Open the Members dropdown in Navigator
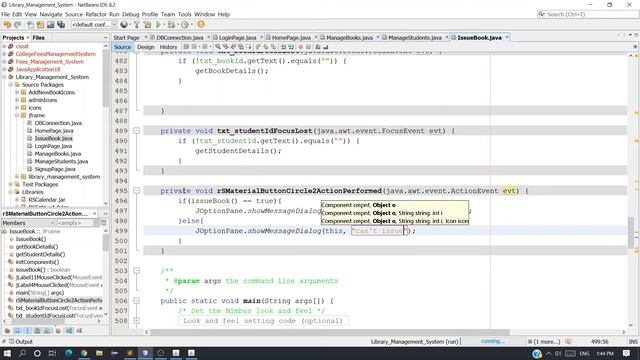This screenshot has width=640, height=360. (x=28, y=223)
